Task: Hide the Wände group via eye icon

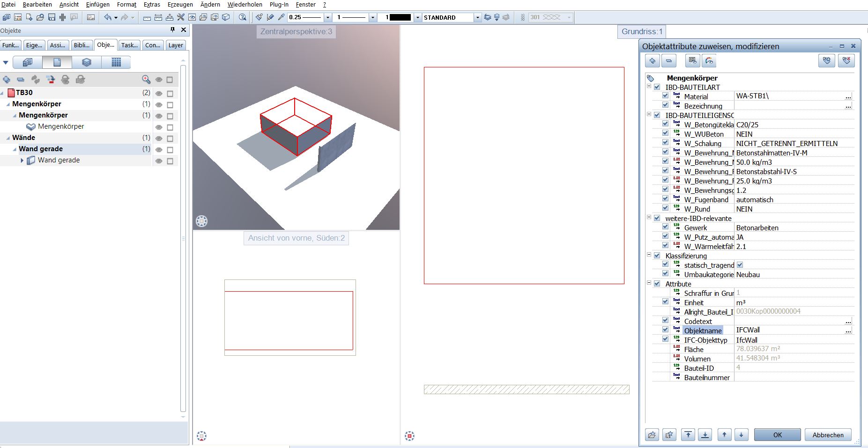Action: coord(159,139)
